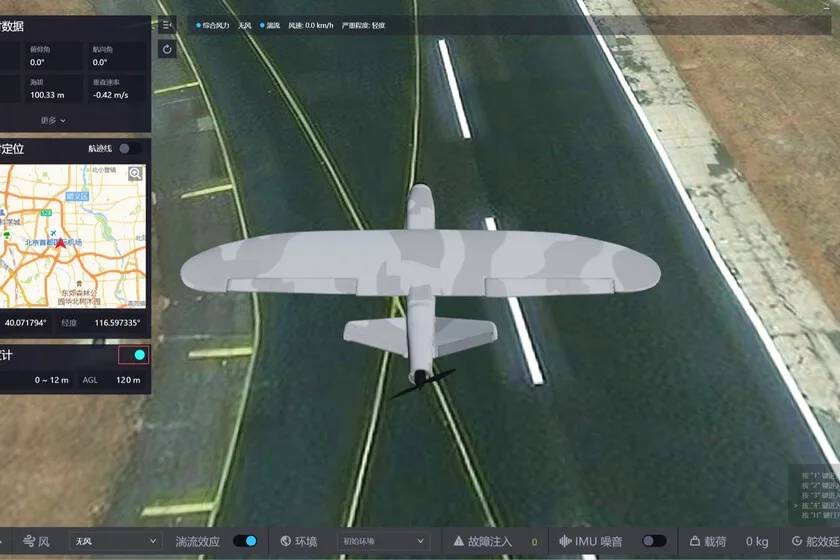The height and width of the screenshot is (560, 840).
Task: Click the environment globe icon
Action: click(x=285, y=541)
